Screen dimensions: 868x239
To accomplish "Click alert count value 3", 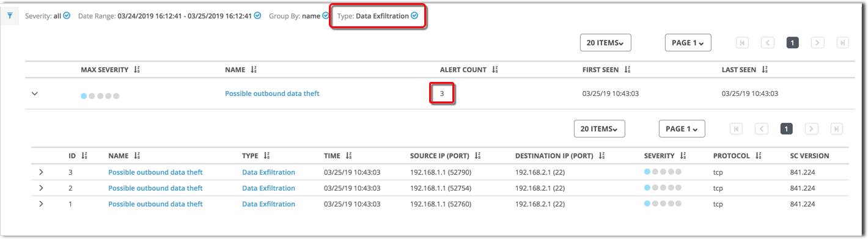I will pos(442,94).
